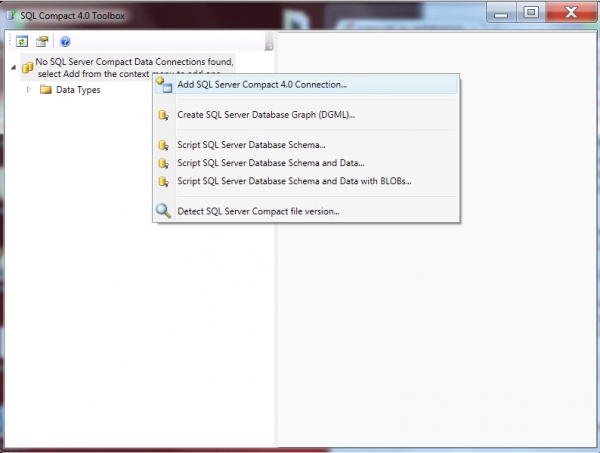Click the icon beside Script SQL Server Database Schema...
Image resolution: width=600 pixels, height=453 pixels.
[x=163, y=145]
